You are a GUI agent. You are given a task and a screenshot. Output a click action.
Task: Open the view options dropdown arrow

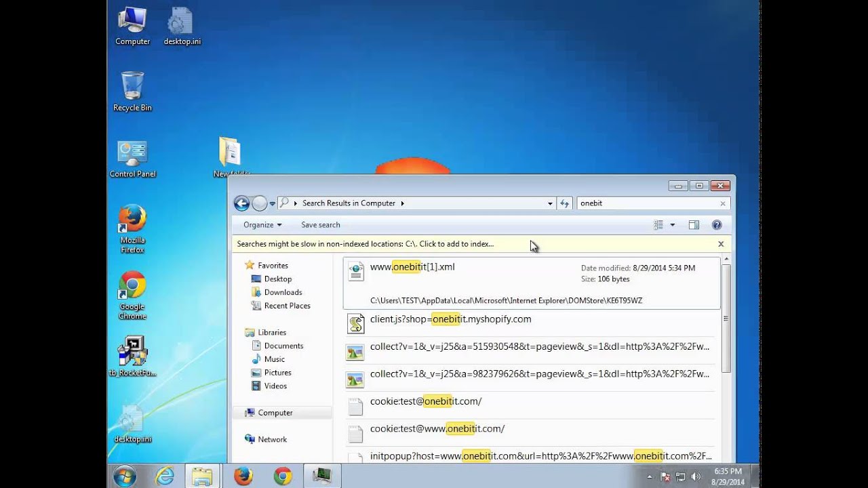tap(673, 225)
